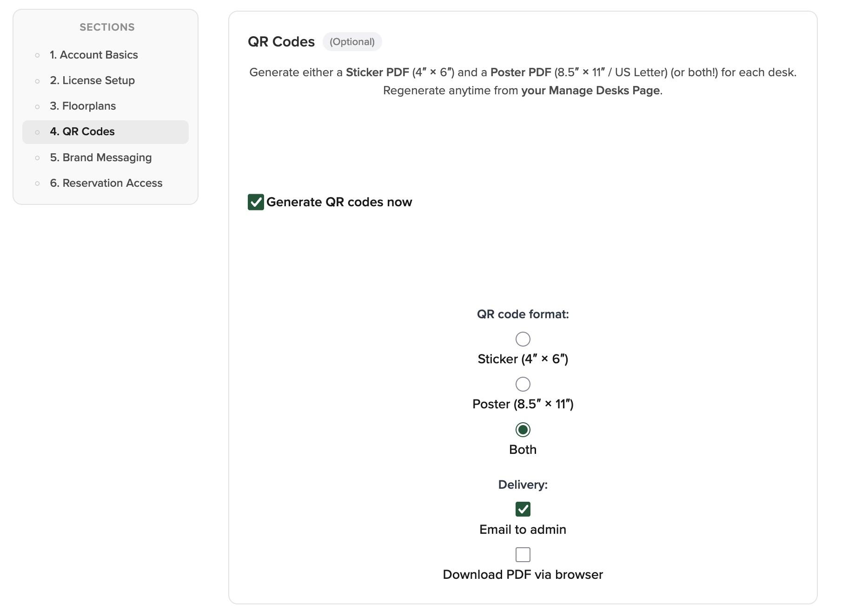Disable the Email to admin checkbox
The height and width of the screenshot is (616, 848).
(523, 509)
